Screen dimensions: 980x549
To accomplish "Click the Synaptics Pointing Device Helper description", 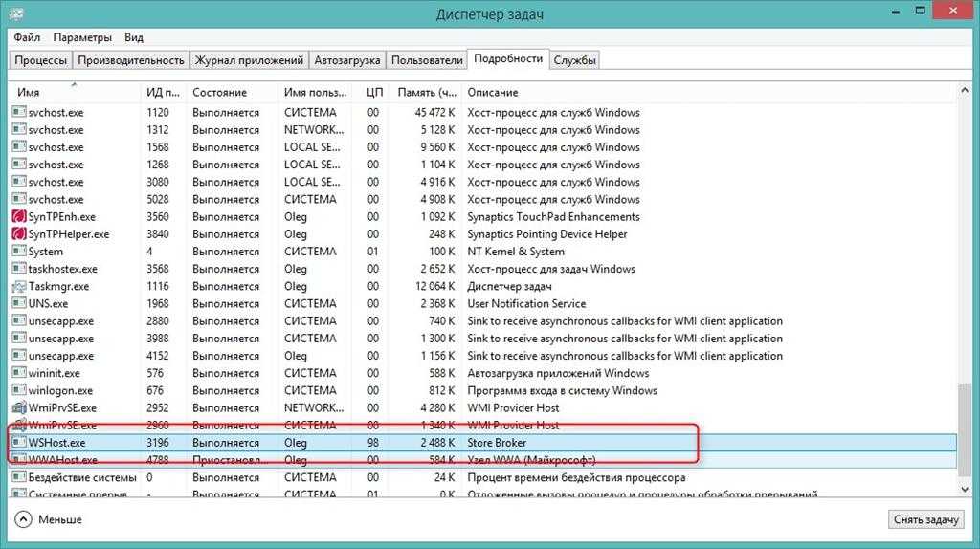I will (x=547, y=234).
